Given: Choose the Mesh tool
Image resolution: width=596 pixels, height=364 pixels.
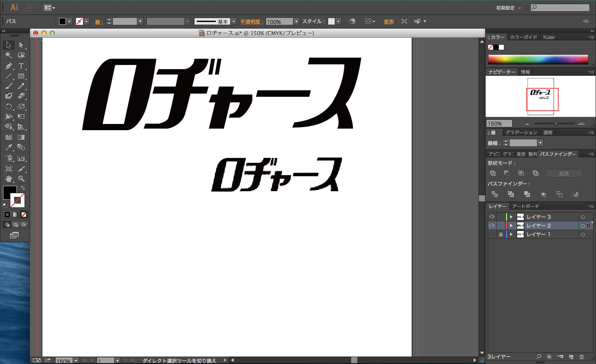Looking at the screenshot, I should [x=9, y=137].
